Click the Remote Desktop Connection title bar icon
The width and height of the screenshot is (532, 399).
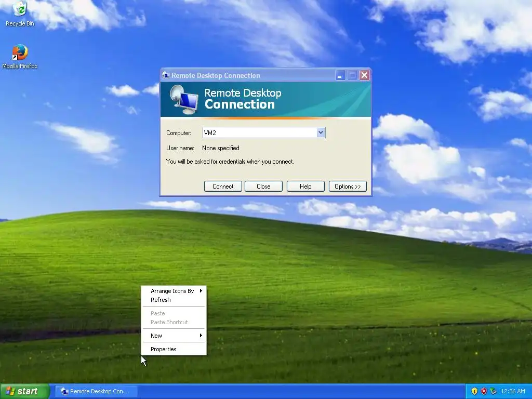[x=166, y=75]
